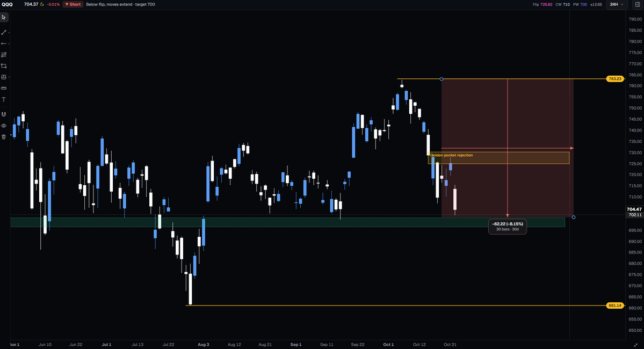Select the position marker tool
Viewport: 644px width, 349px height.
4,77
